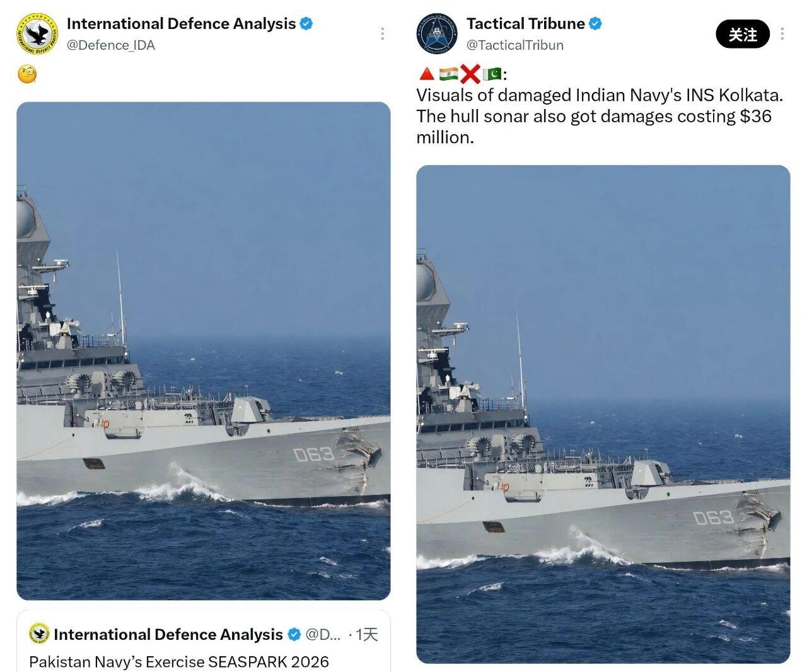This screenshot has height=672, width=807.
Task: Open the left warship photo
Action: pyautogui.click(x=203, y=350)
